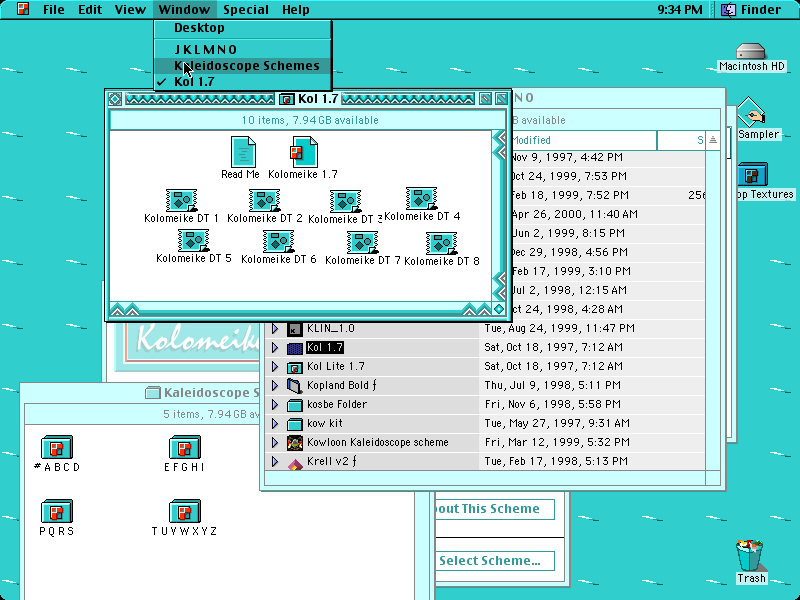Select the P Q R S folder icon
The image size is (800, 600).
pos(57,511)
